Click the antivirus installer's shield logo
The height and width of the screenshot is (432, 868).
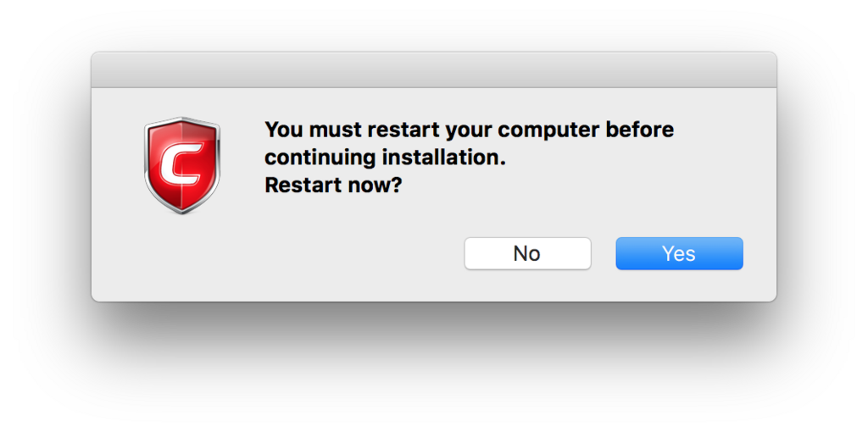pos(182,165)
